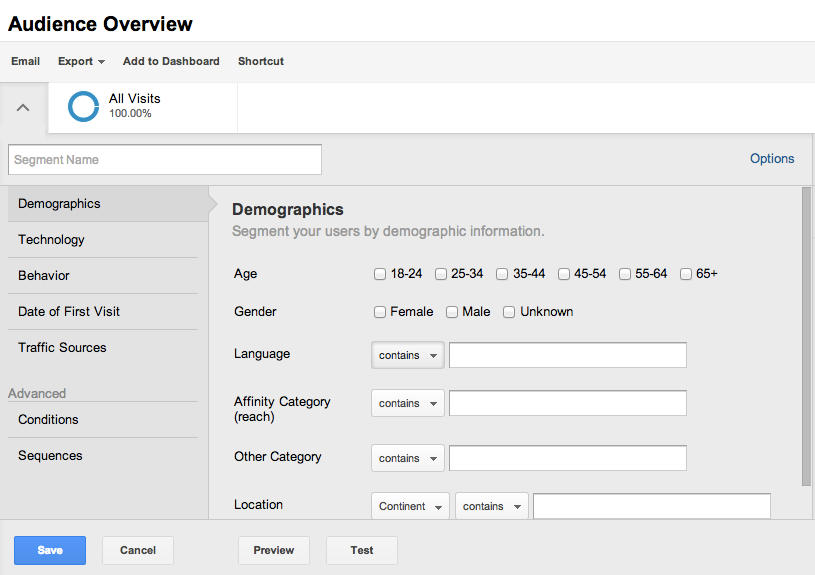Select the Traffic Sources tab
This screenshot has height=575, width=815.
click(62, 347)
